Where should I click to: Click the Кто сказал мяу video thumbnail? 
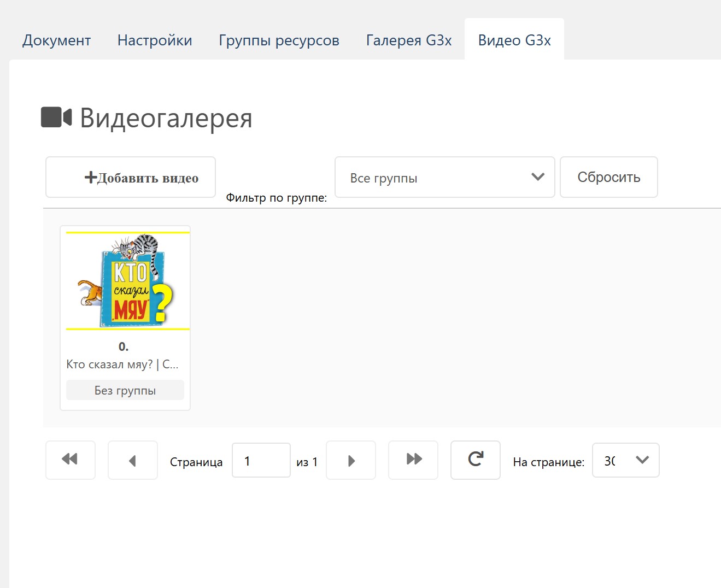pos(127,281)
